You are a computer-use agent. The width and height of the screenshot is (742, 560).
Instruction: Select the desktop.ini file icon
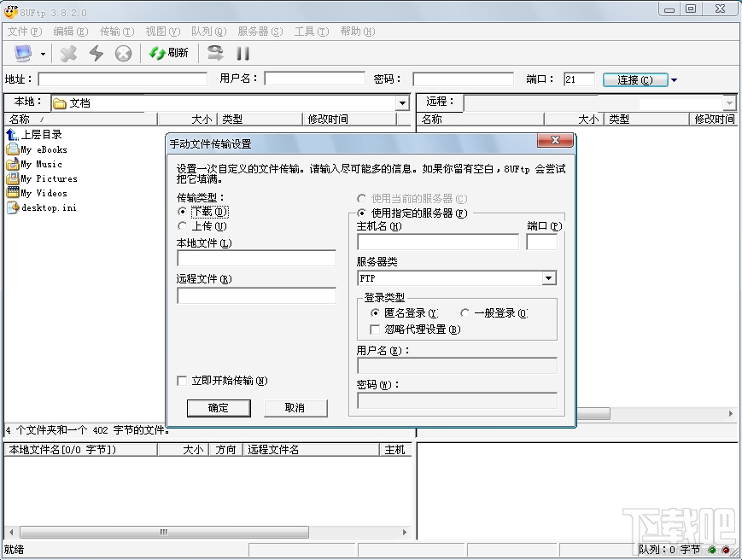pyautogui.click(x=13, y=207)
